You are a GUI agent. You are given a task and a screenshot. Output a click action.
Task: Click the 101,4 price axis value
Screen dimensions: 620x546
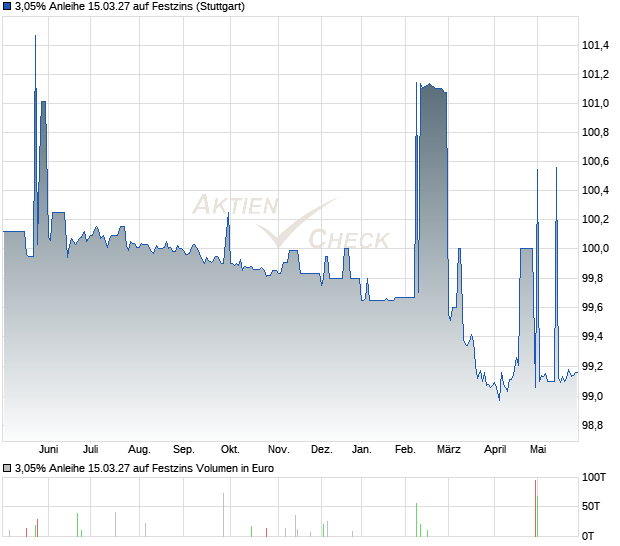[x=595, y=46]
